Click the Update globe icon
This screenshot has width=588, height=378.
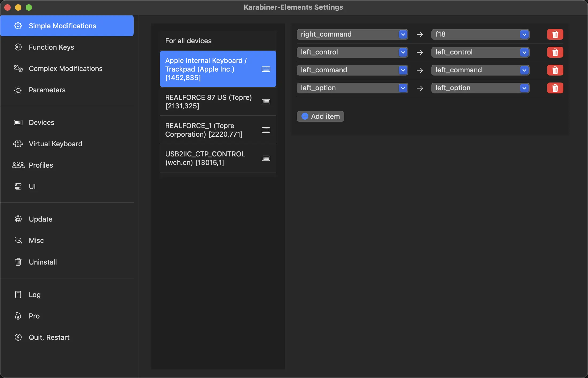(x=18, y=219)
